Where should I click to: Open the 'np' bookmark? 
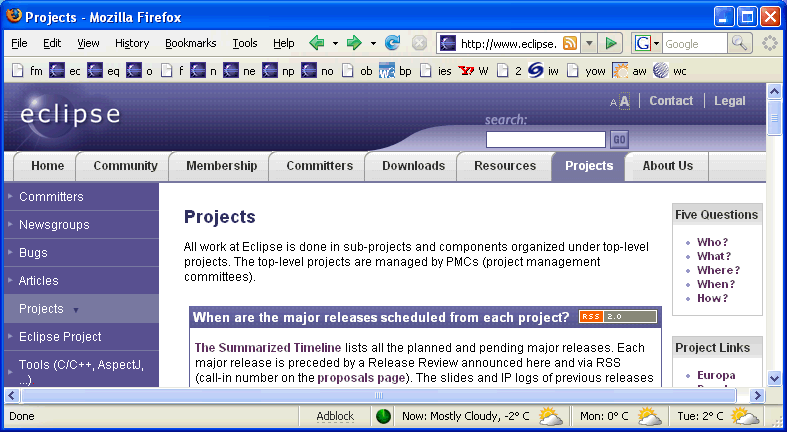279,71
